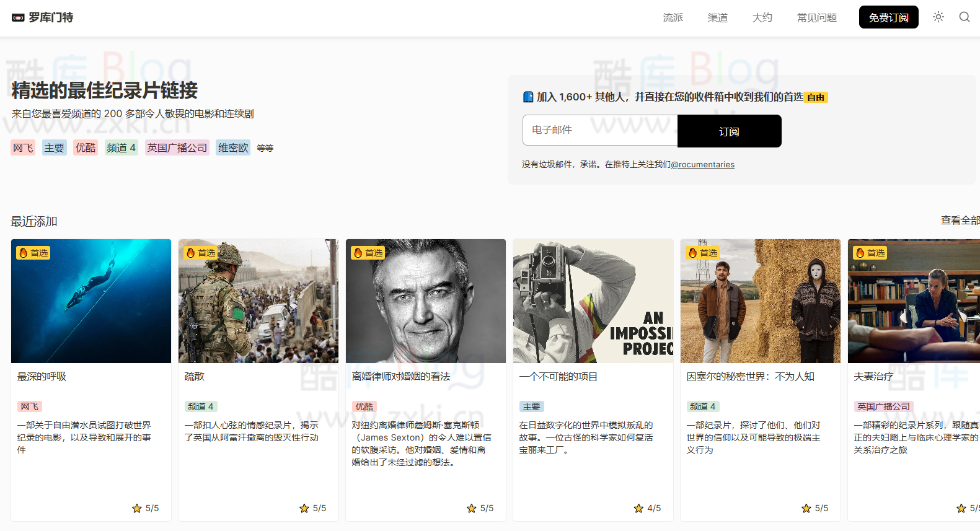Click the star rating on 离婚律师 card
This screenshot has width=980, height=531.
[x=480, y=508]
